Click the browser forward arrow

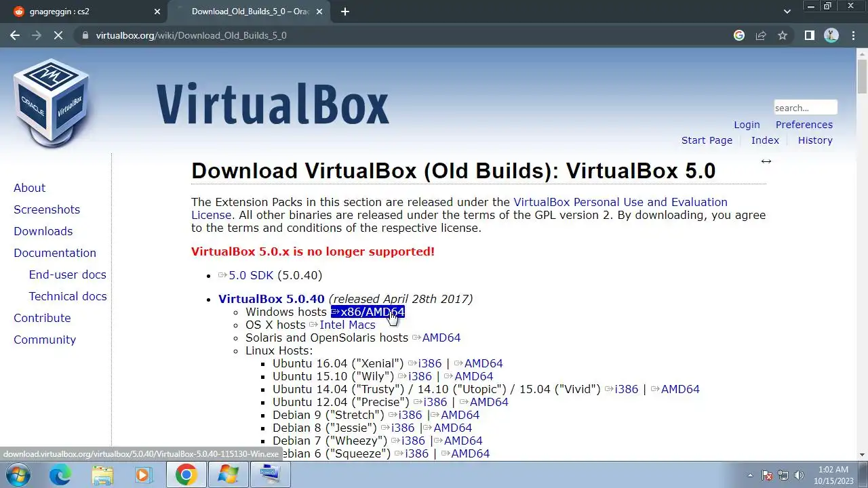[37, 35]
